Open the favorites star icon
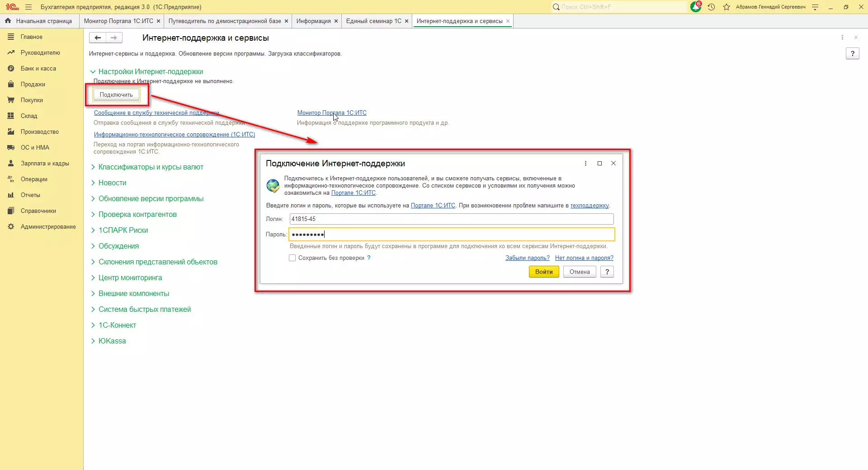The width and height of the screenshot is (868, 470). pyautogui.click(x=726, y=7)
